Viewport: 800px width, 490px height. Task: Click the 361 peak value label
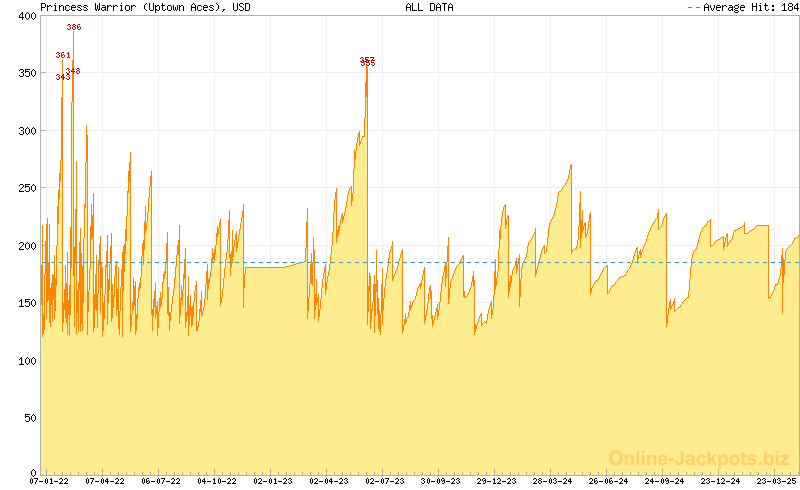coord(63,55)
